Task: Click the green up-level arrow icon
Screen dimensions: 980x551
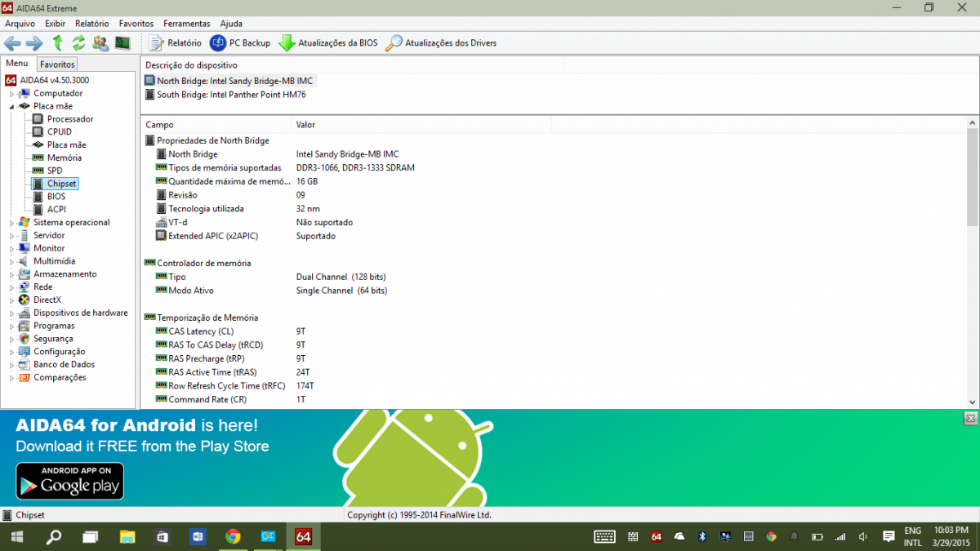Action: coord(57,42)
